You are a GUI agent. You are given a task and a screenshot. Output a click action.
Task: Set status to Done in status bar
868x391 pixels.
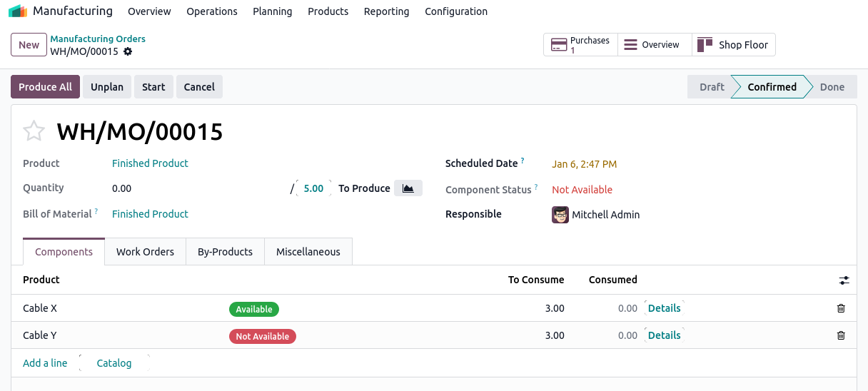(832, 87)
